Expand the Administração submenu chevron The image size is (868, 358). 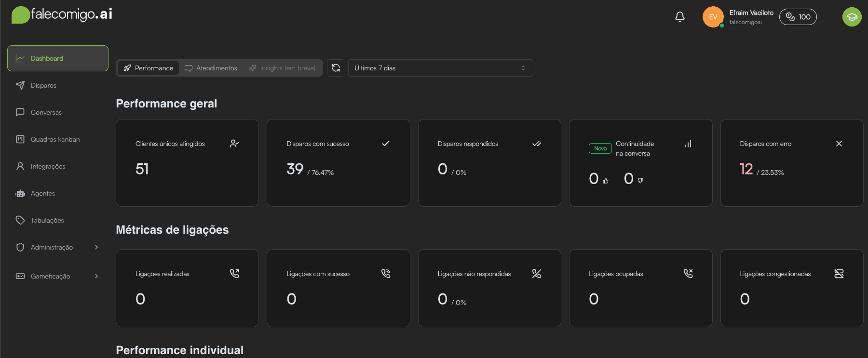click(96, 247)
